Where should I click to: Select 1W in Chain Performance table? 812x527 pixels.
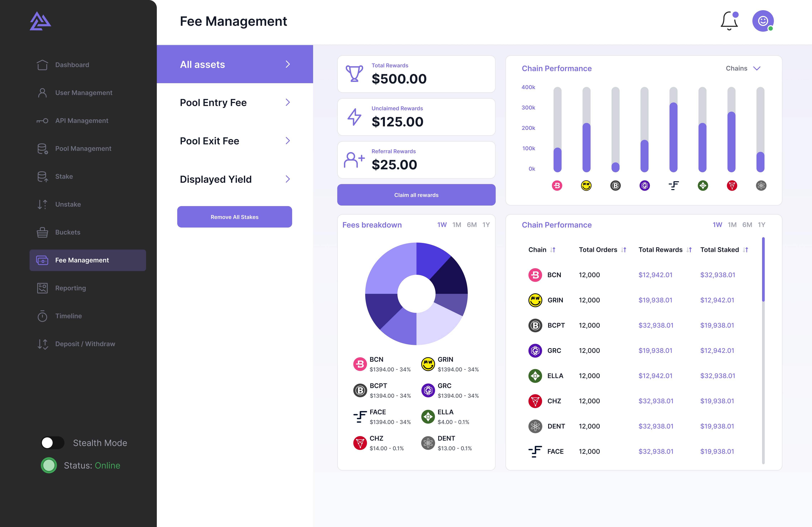click(717, 225)
